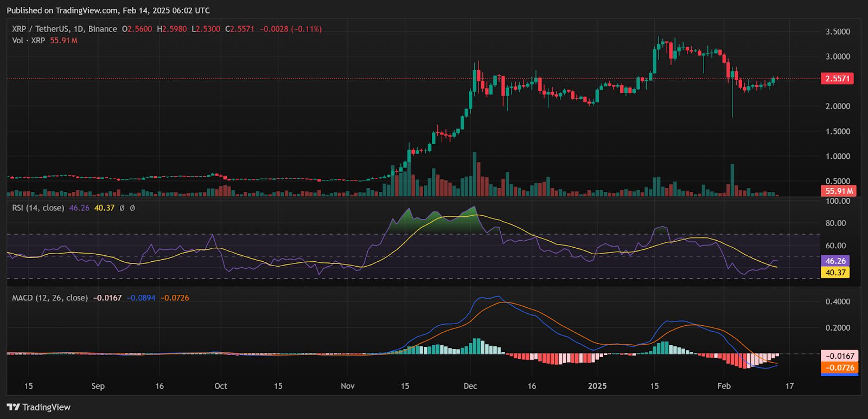
Task: Select the XRP / TetherUS symbol title
Action: click(64, 29)
